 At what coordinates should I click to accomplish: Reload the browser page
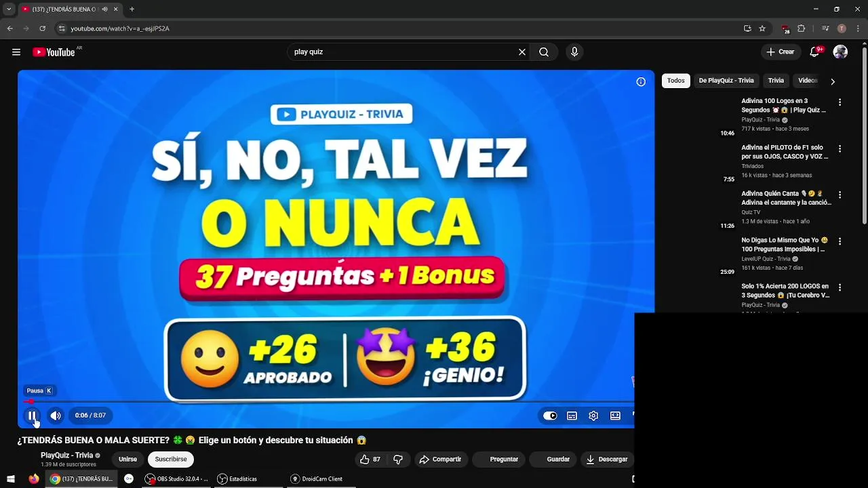click(42, 28)
